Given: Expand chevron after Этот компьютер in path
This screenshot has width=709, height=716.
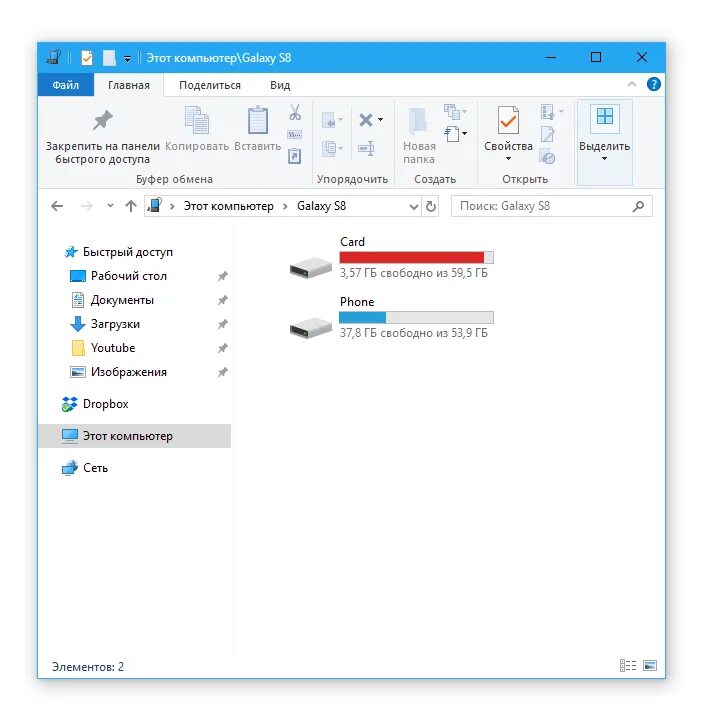Looking at the screenshot, I should pyautogui.click(x=285, y=206).
